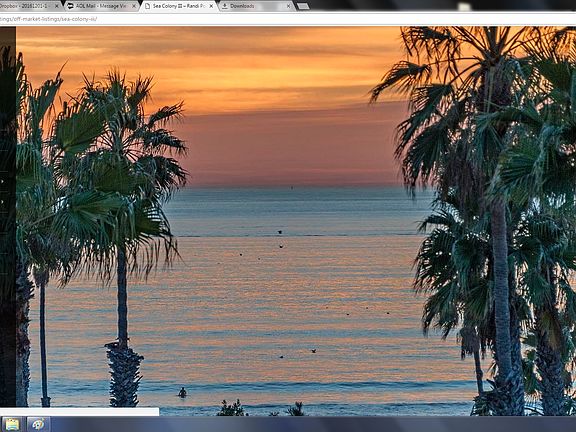Close the AOL Mail tab

[134, 6]
